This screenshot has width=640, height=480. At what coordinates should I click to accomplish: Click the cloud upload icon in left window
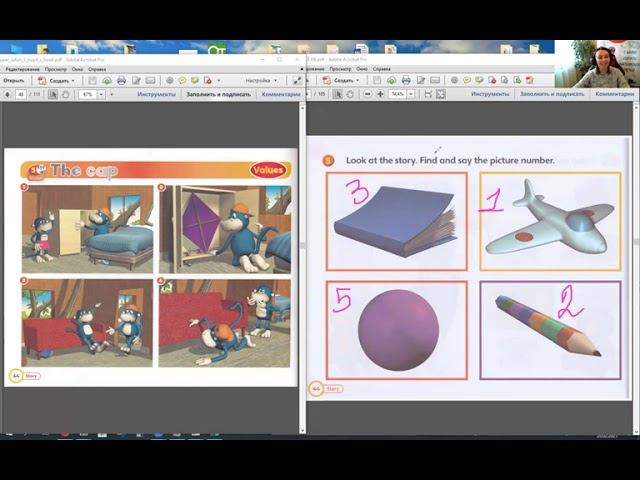click(107, 80)
